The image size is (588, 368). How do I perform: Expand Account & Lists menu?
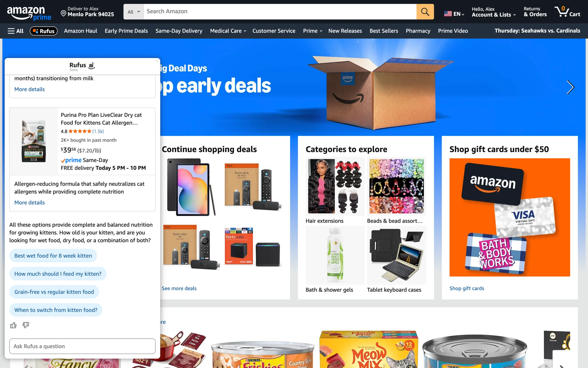click(494, 12)
